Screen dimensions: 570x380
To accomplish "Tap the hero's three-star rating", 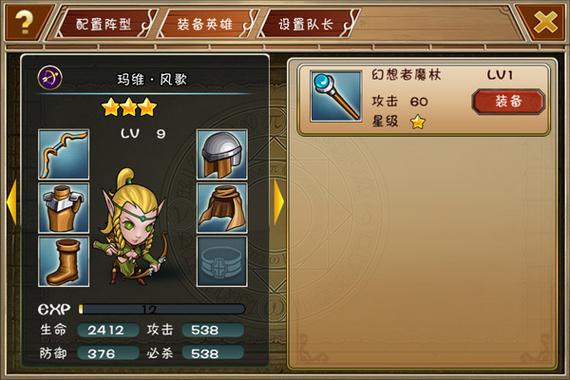I will click(129, 107).
